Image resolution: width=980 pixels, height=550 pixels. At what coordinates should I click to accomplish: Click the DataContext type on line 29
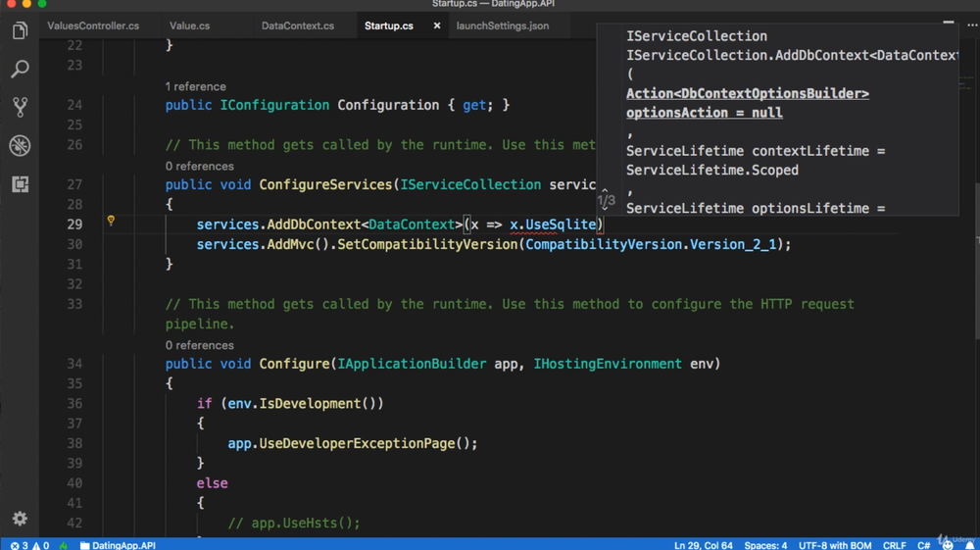[412, 225]
